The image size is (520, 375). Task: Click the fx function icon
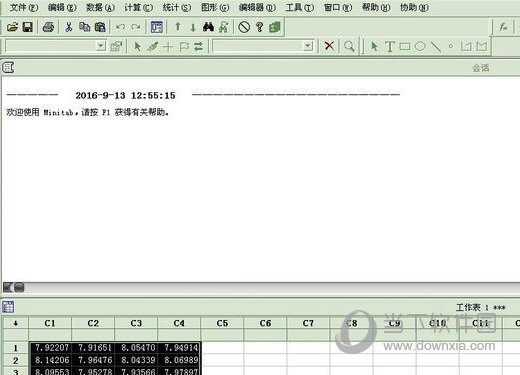[503, 27]
